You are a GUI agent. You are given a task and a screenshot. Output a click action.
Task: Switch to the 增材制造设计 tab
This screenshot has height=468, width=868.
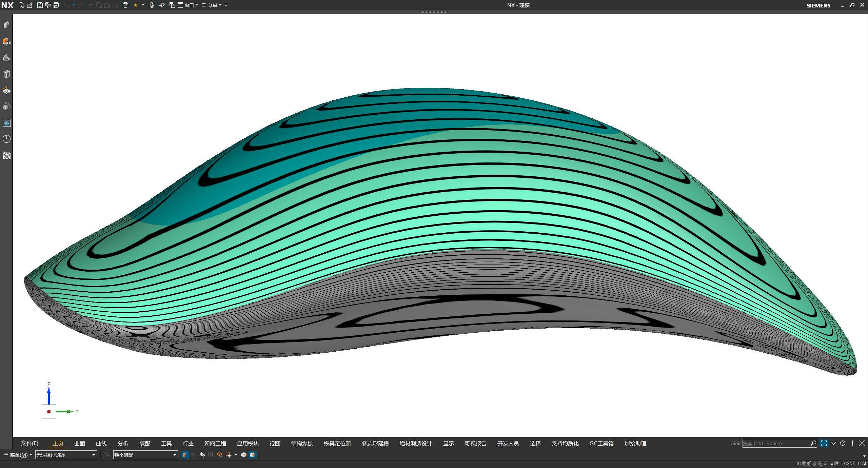click(x=416, y=443)
